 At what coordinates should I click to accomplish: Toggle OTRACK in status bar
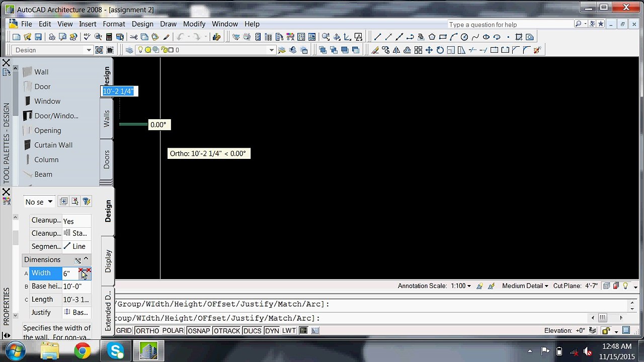click(226, 330)
